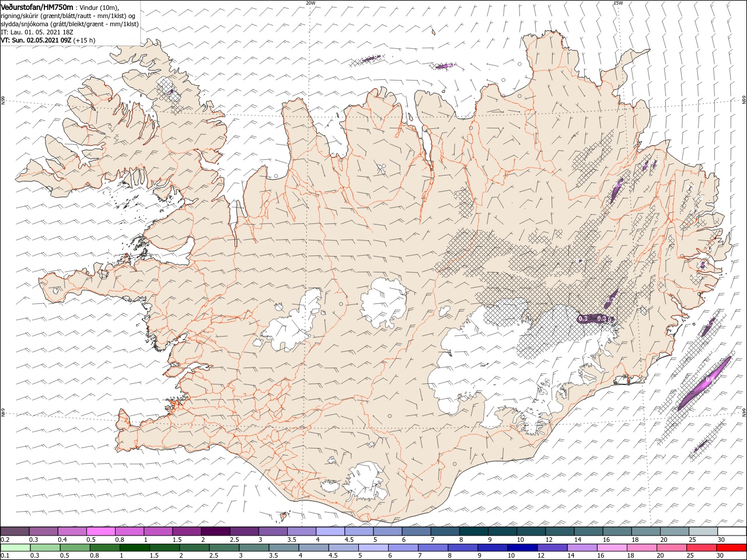
Task: Pick the grey-green 3 swatch in the bottom legend row
Action: pyautogui.click(x=254, y=548)
